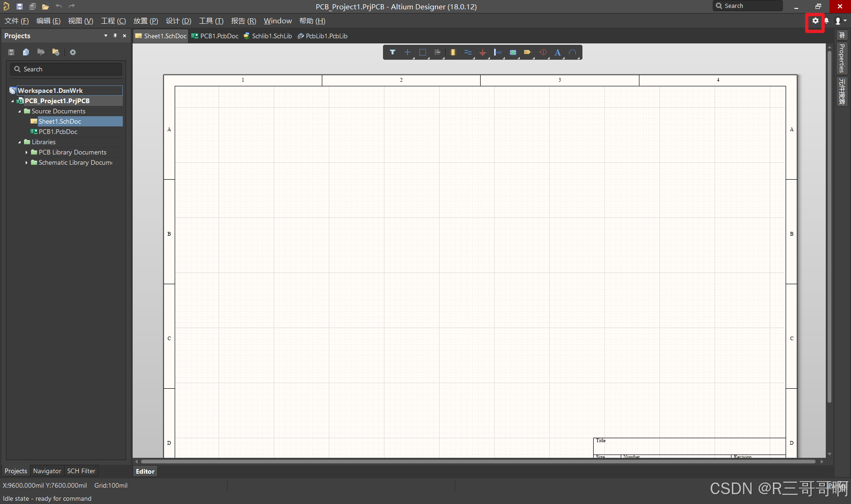Screen dimensions: 851x504
Task: Switch to PcbLib1.PcbLib document tab
Action: click(323, 36)
